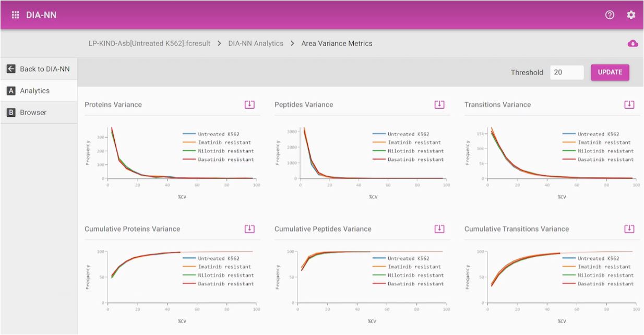Open the settings gear icon
Image resolution: width=644 pixels, height=335 pixels.
tap(631, 15)
